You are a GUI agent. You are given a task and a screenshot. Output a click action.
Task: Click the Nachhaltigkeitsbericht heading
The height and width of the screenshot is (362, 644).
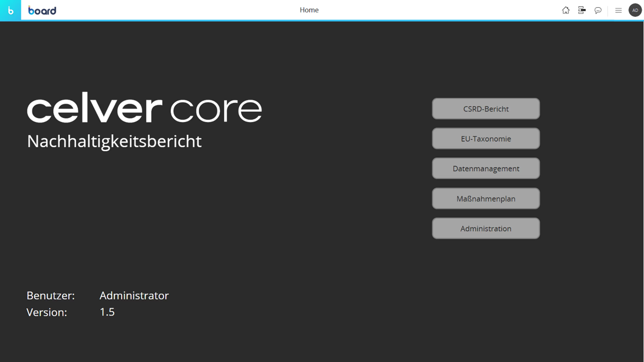114,141
